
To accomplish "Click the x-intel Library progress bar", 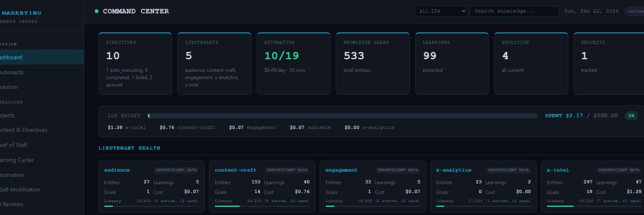I will tap(594, 206).
